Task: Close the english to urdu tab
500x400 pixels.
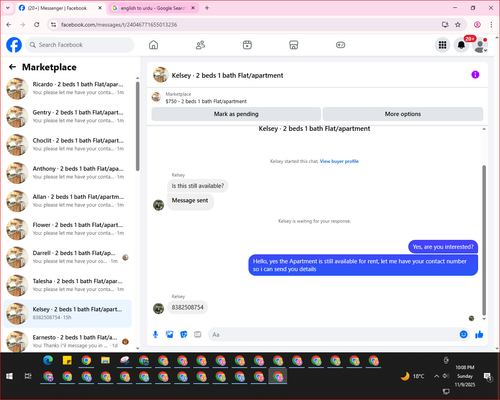Action: coord(193,8)
